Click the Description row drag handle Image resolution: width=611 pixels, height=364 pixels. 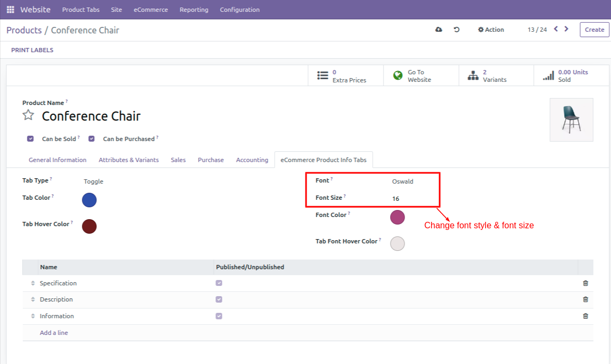(33, 299)
